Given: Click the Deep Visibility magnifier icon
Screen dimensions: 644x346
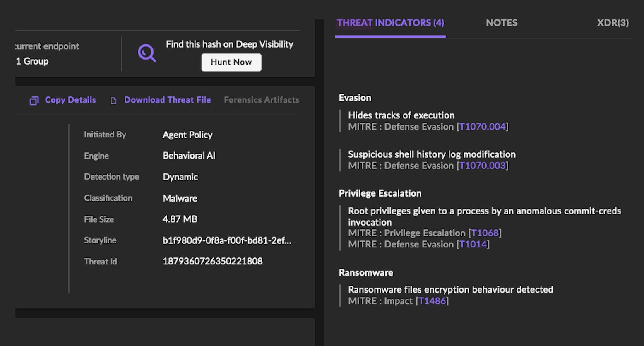Looking at the screenshot, I should [x=147, y=53].
